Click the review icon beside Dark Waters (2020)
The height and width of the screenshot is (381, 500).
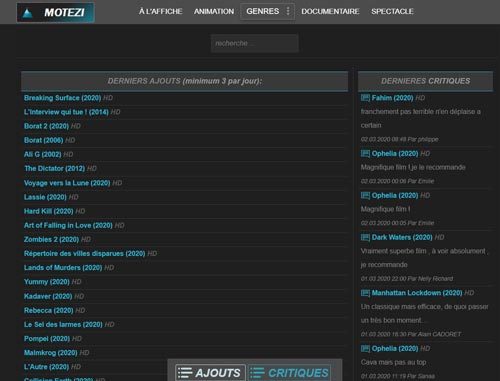click(365, 237)
